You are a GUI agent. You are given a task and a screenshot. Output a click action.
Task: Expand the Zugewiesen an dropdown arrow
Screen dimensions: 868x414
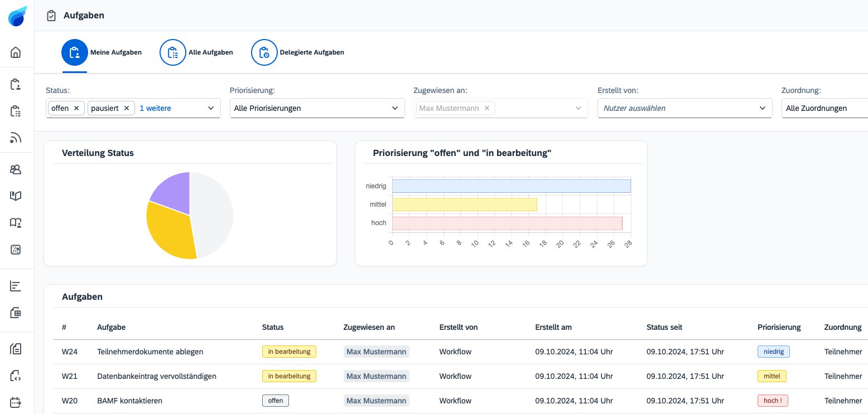point(578,108)
